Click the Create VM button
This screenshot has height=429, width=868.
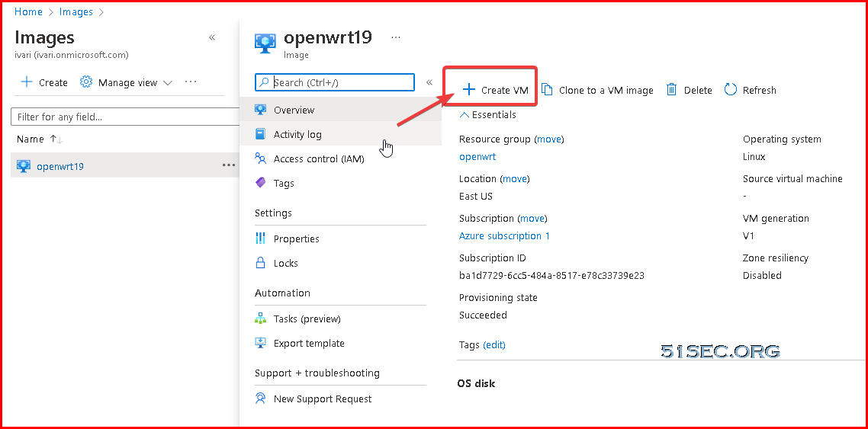coord(495,90)
